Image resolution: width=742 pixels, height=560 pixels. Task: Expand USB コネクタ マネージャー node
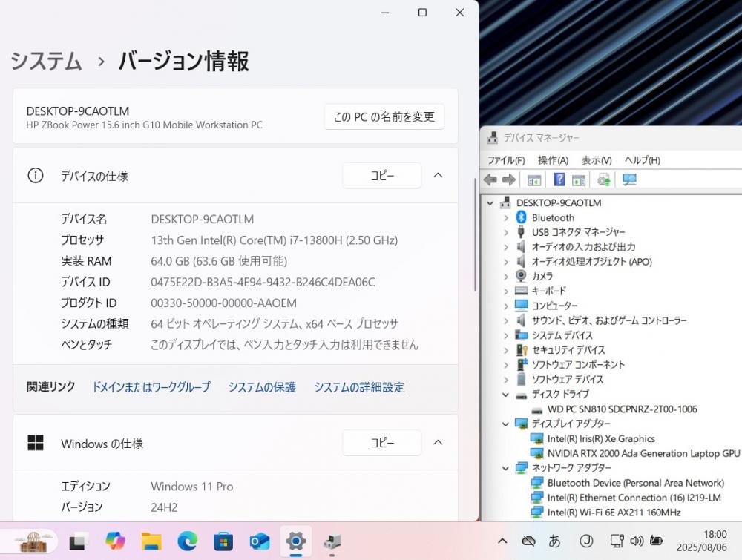tap(506, 232)
